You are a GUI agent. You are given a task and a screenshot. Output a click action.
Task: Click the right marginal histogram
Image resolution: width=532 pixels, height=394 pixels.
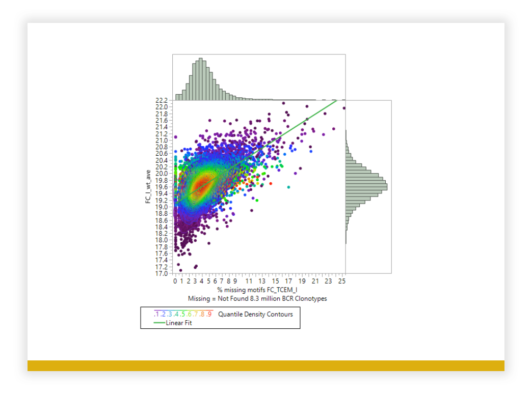(368, 187)
